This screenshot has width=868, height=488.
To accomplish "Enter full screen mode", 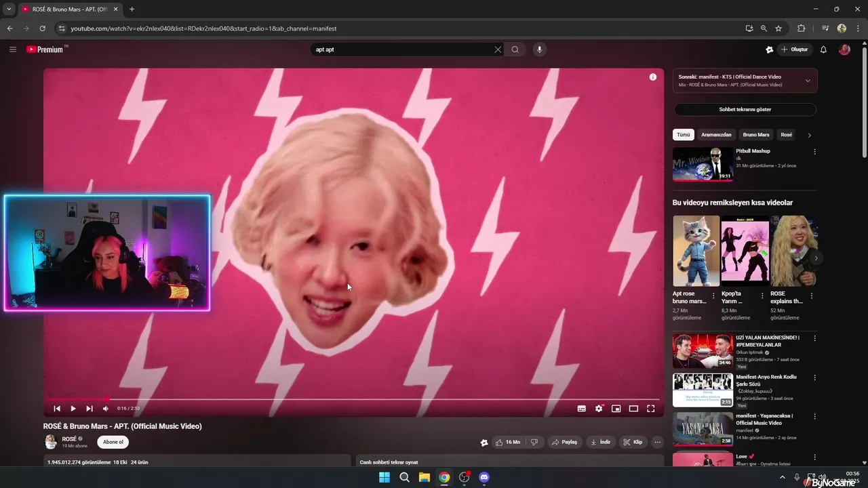I will click(651, 409).
